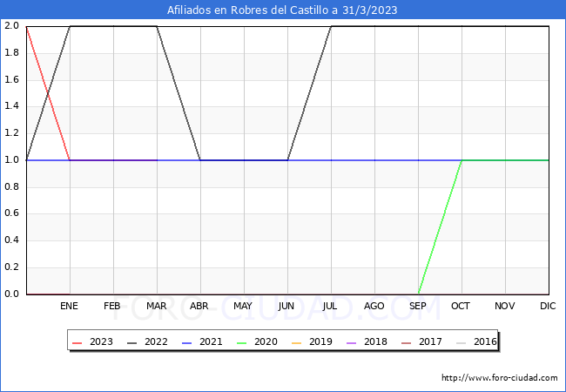Click the 1.8 y-axis value
Viewport: 566px width, 392px height.
pos(11,52)
